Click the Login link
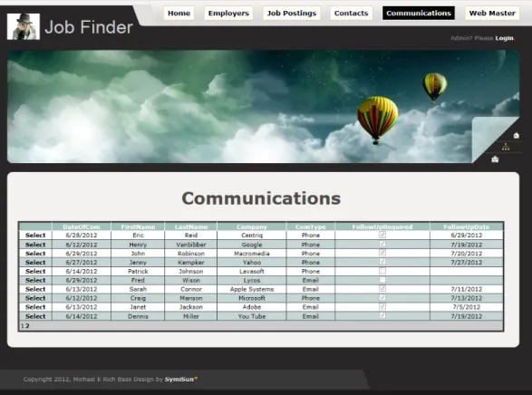Viewport: 532px width, 395px height. click(x=504, y=38)
